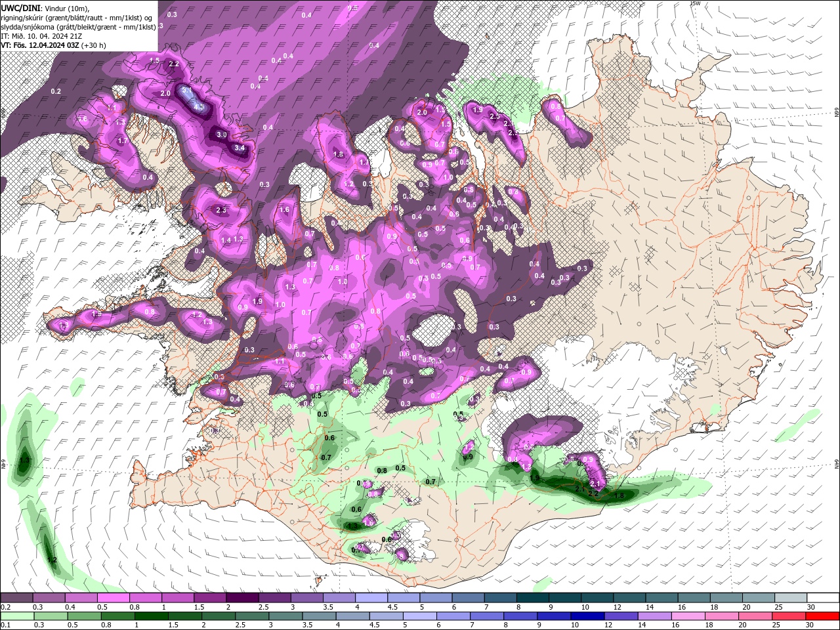The width and height of the screenshot is (840, 630).
Task: Click the 4.5 snowfall value on the map
Action: pos(199,107)
